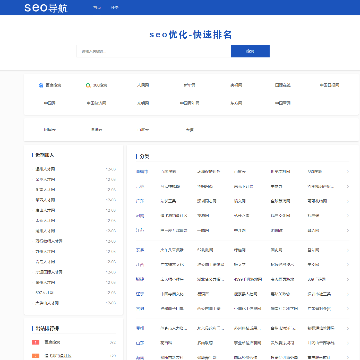Open the quick link with the green magnifier icon
The height and width of the screenshot is (360, 360).
(96, 85)
